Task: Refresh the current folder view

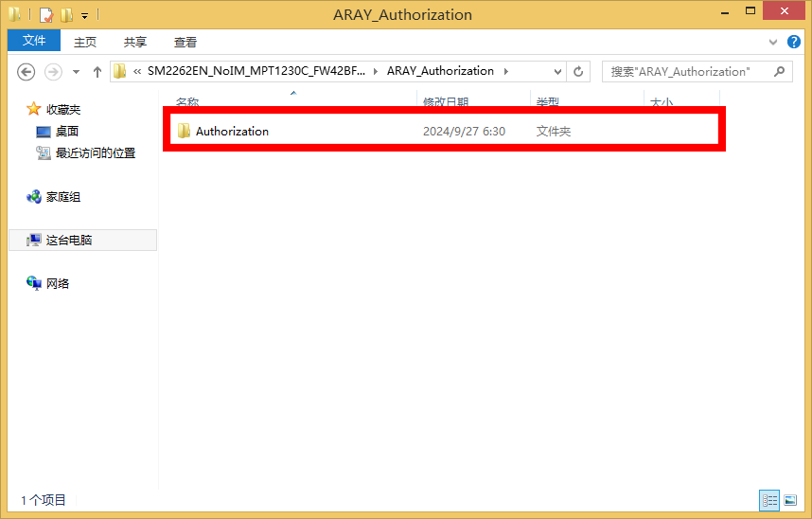Action: point(579,72)
